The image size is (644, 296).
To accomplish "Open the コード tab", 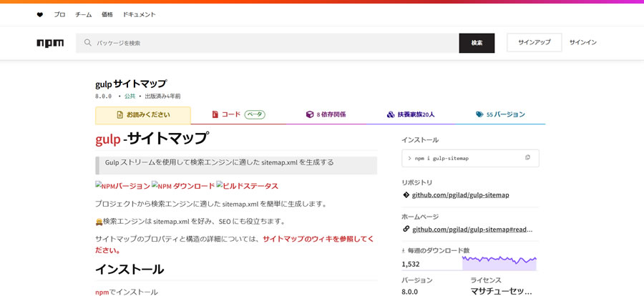I will 238,115.
